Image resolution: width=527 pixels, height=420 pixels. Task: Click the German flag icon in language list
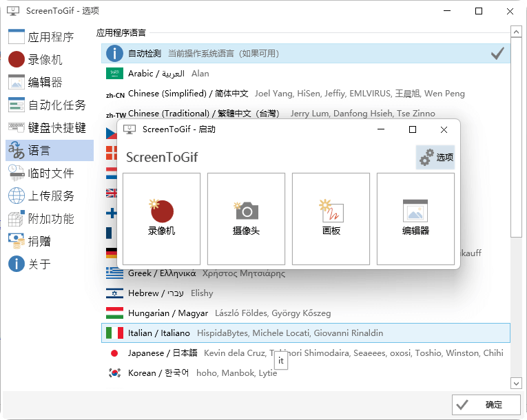[111, 253]
